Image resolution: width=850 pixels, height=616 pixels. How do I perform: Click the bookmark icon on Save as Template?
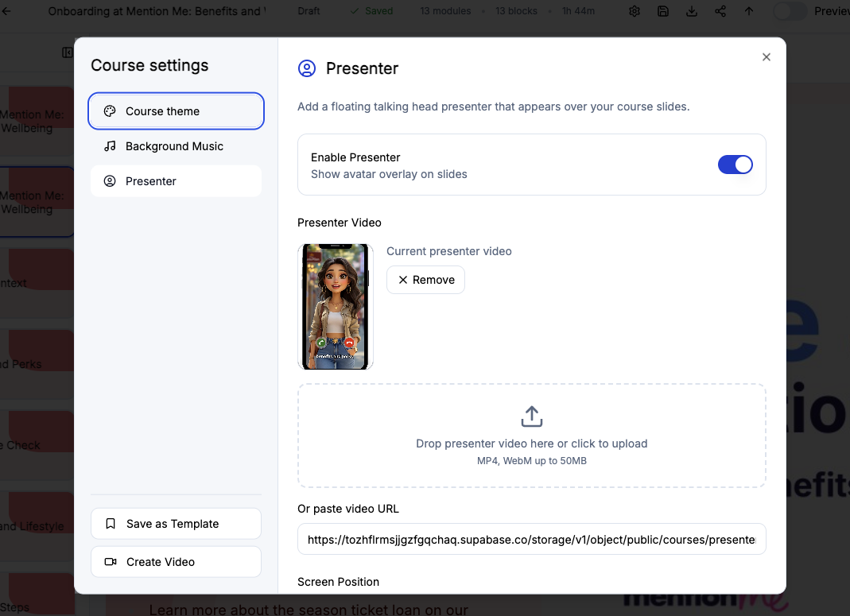(x=111, y=523)
